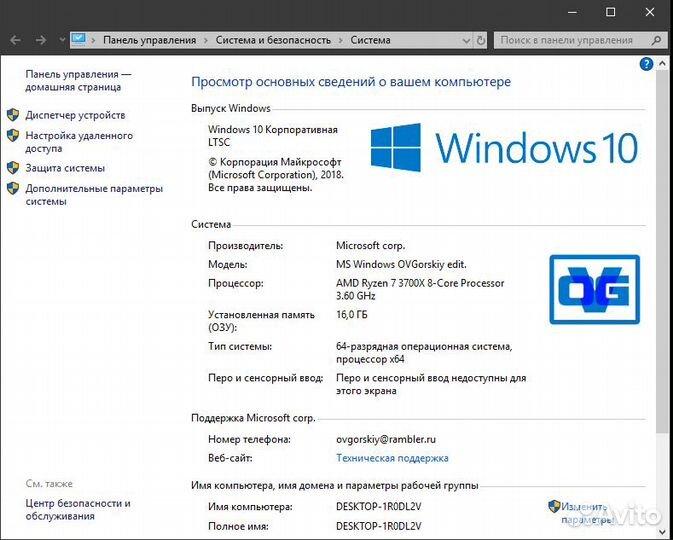Open Диспетчер устройств link

[76, 115]
